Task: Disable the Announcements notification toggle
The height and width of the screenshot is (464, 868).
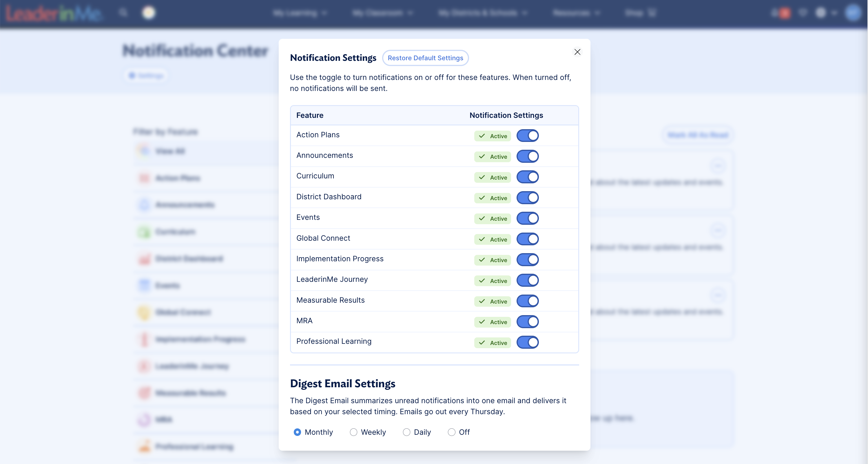Action: click(x=528, y=156)
